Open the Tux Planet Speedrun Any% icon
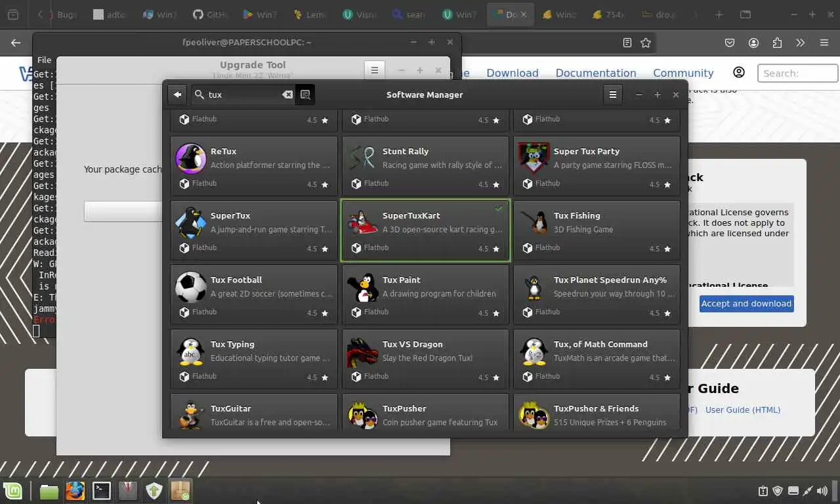 534,288
